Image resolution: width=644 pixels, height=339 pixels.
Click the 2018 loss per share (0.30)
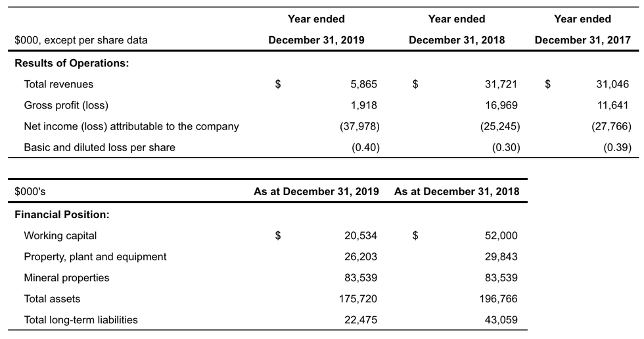(505, 147)
